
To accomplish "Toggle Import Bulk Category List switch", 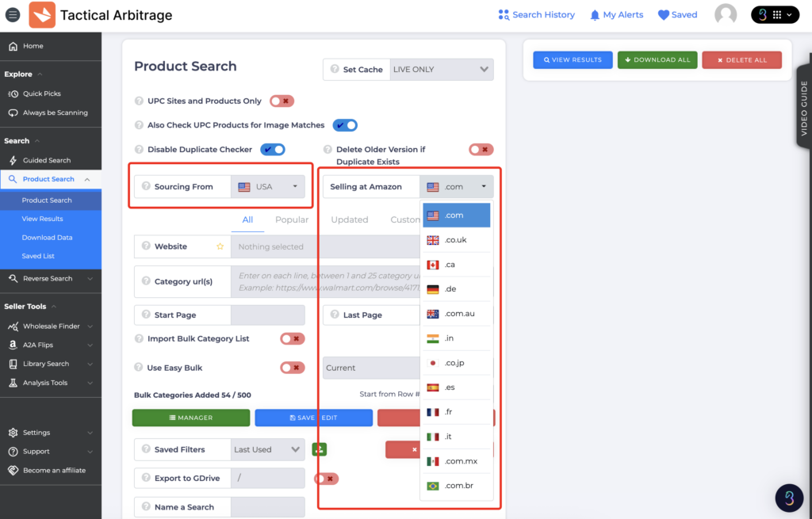I will (x=293, y=339).
